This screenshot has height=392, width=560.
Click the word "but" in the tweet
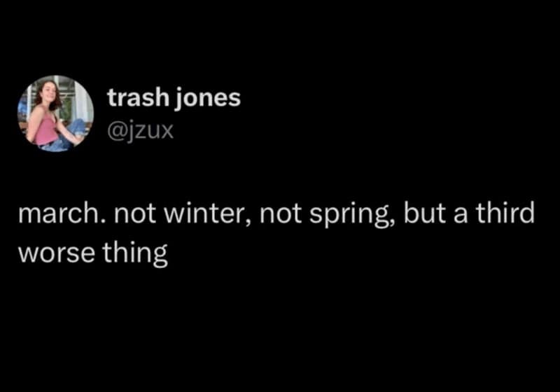tap(424, 214)
